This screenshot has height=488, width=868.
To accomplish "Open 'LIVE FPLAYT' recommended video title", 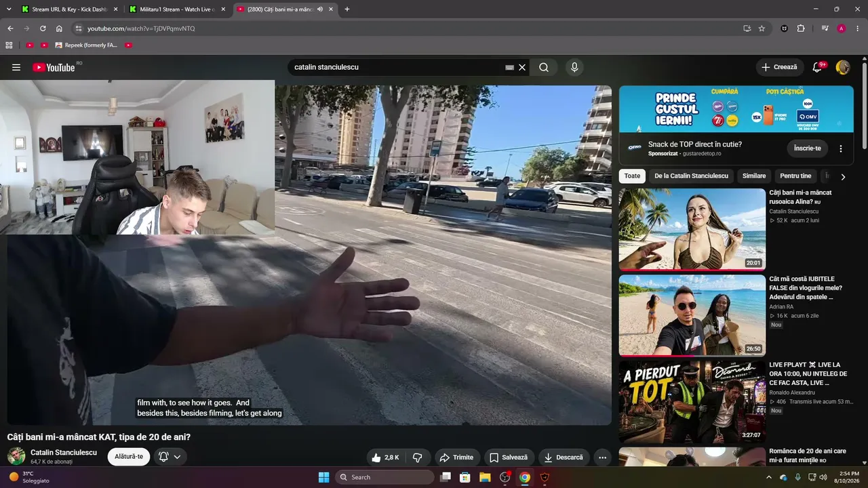I will click(808, 373).
